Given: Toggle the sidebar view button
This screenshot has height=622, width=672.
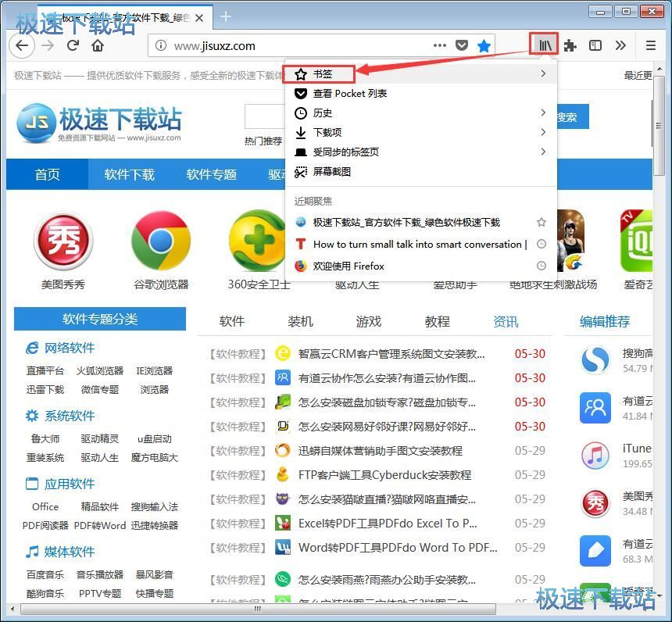Looking at the screenshot, I should coord(595,45).
